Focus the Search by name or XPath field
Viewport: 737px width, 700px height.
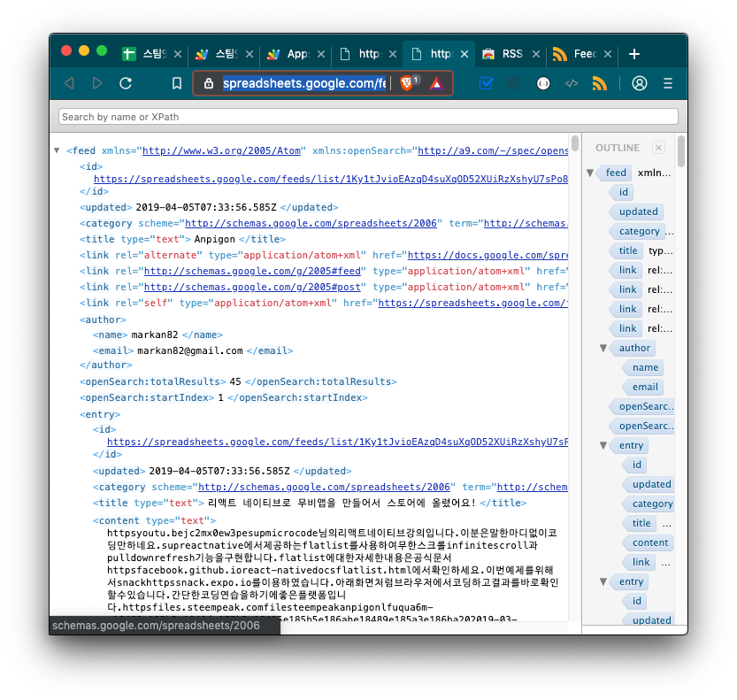[x=368, y=117]
